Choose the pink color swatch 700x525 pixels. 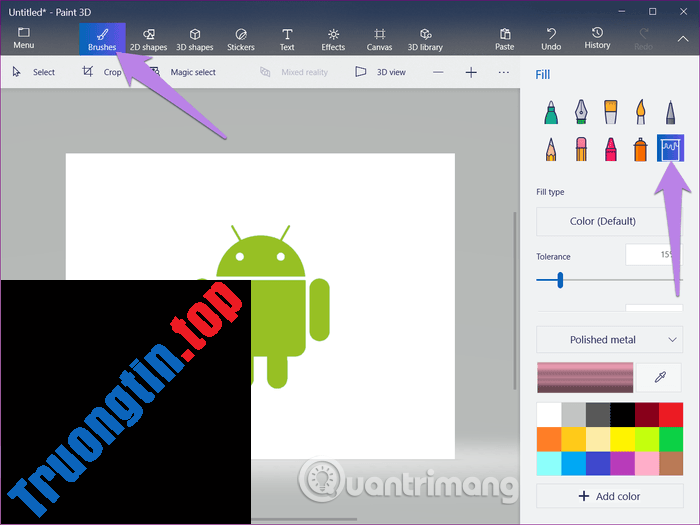[646, 463]
